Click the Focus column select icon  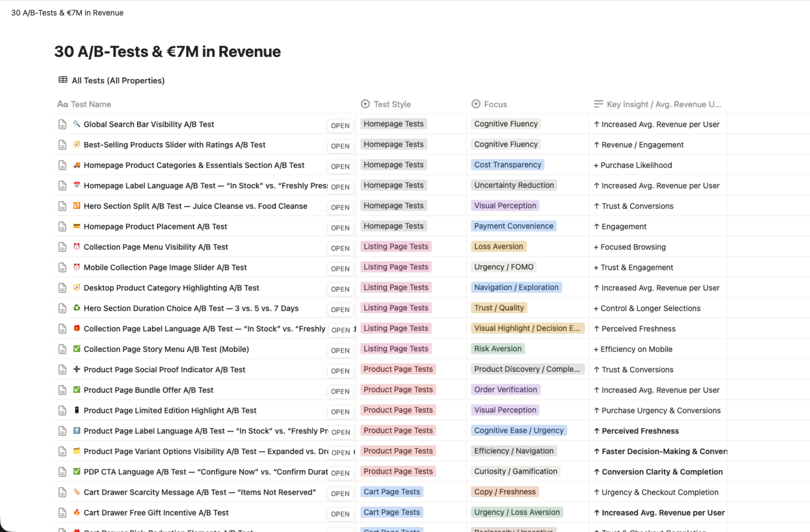point(476,104)
